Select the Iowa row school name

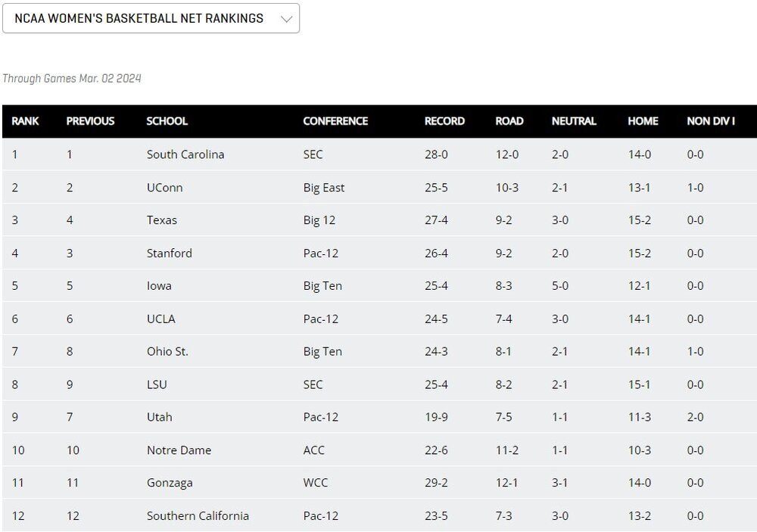point(159,286)
